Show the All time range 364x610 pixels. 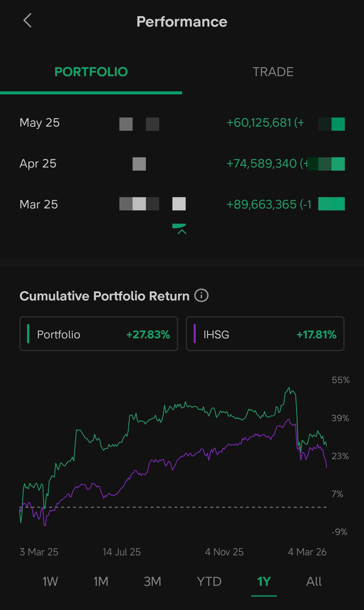(314, 581)
